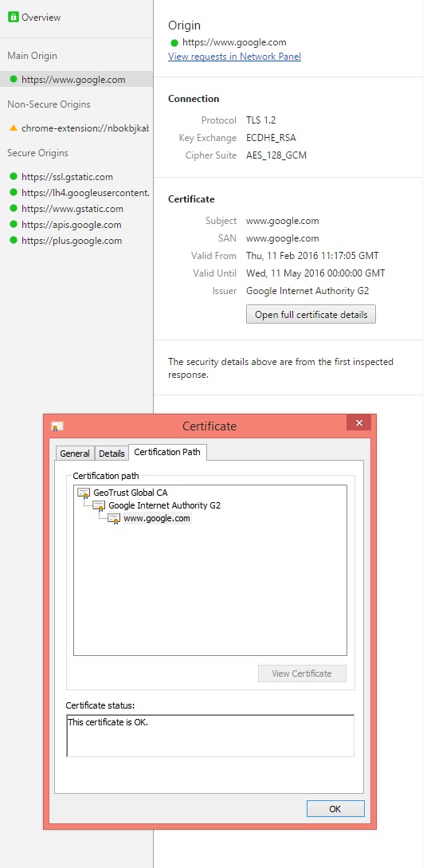Click the AES_128_GCM cipher suite value
423x868 pixels.
[276, 155]
